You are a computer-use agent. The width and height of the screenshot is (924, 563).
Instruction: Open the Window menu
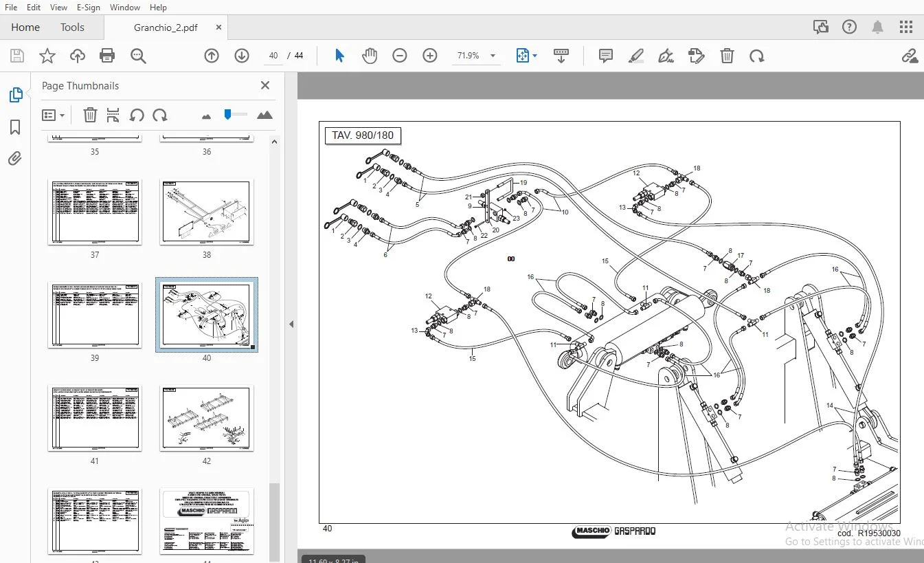point(125,8)
